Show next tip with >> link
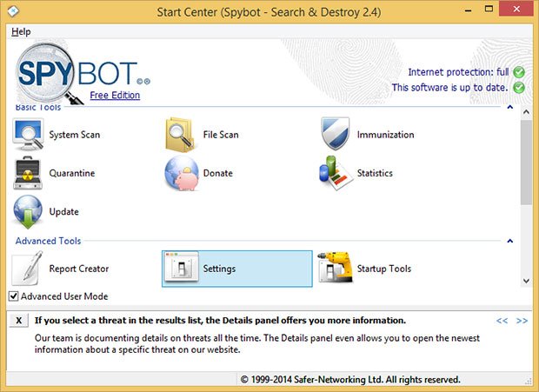 pos(522,321)
